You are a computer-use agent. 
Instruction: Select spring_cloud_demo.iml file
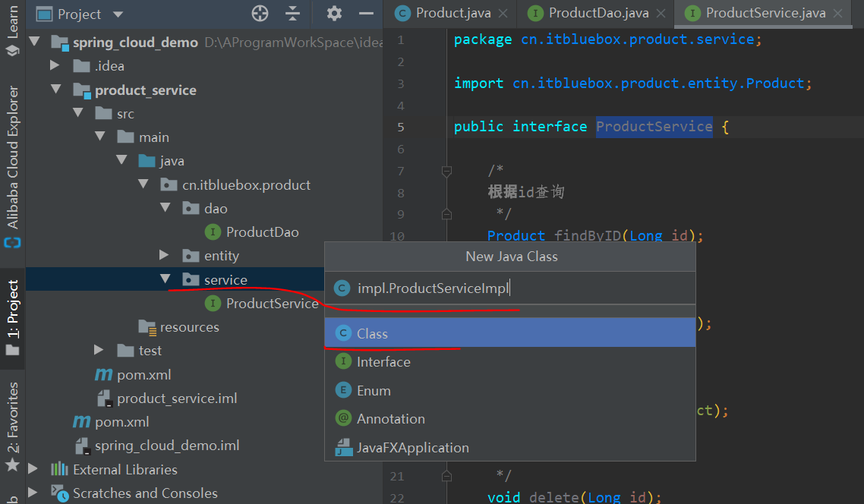click(156, 445)
